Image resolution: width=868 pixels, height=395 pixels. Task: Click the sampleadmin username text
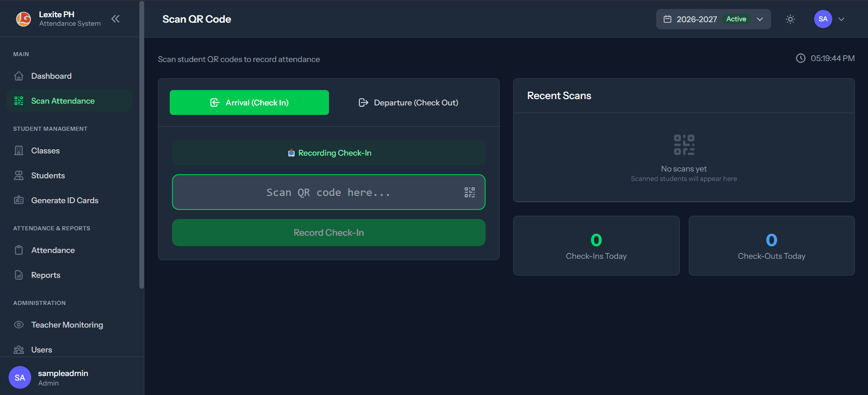coord(63,373)
